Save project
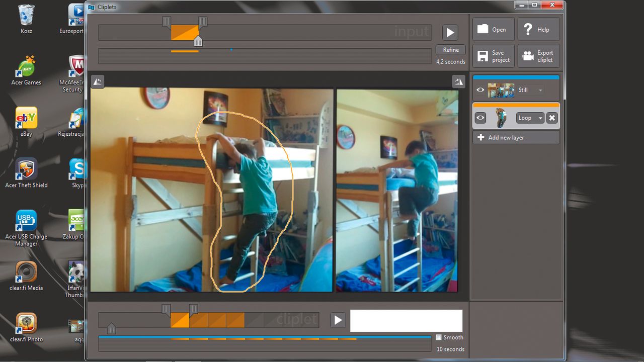 tap(493, 56)
